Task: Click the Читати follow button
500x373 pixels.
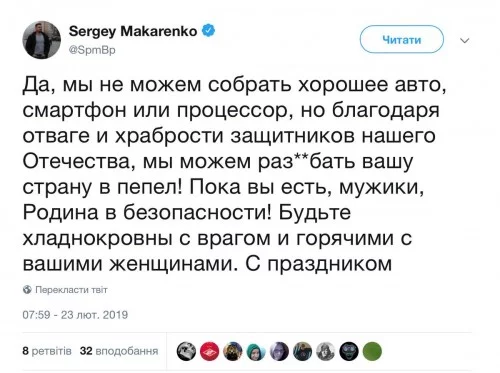Action: (x=402, y=39)
